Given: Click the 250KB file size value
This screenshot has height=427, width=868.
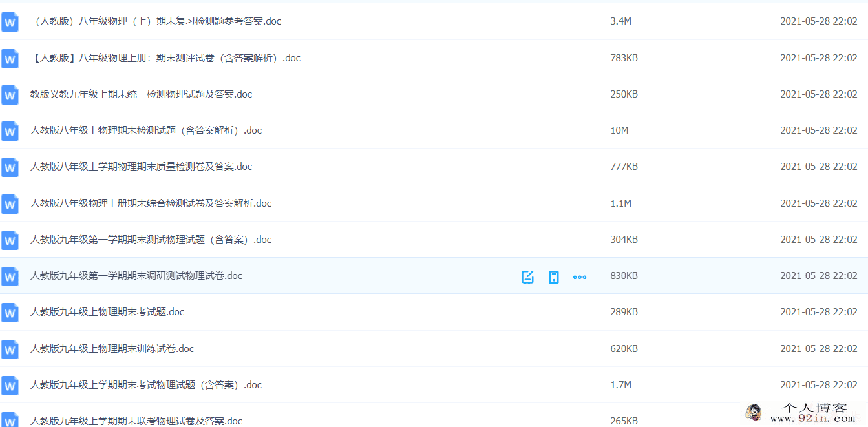Looking at the screenshot, I should coord(624,94).
